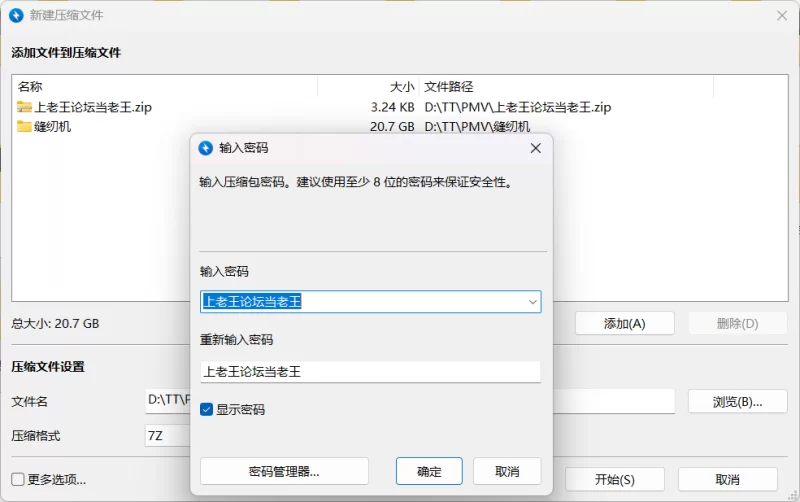The image size is (800, 502).
Task: Open the 压缩格式 7Z combo box
Action: 168,436
